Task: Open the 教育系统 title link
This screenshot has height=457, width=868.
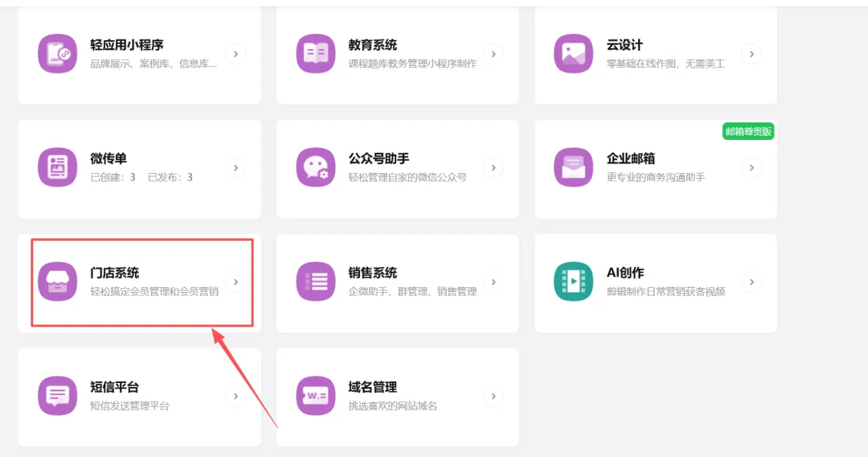Action: (x=373, y=45)
